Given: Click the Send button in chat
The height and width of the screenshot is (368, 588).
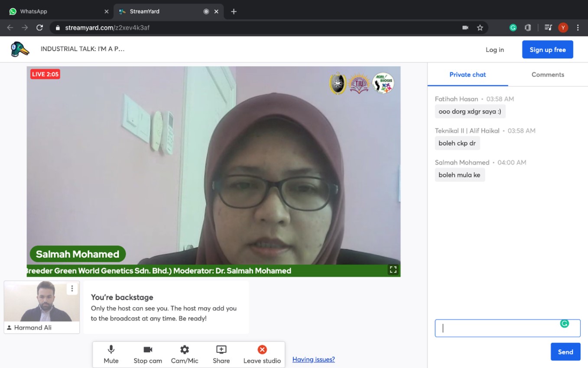Looking at the screenshot, I should click(565, 352).
